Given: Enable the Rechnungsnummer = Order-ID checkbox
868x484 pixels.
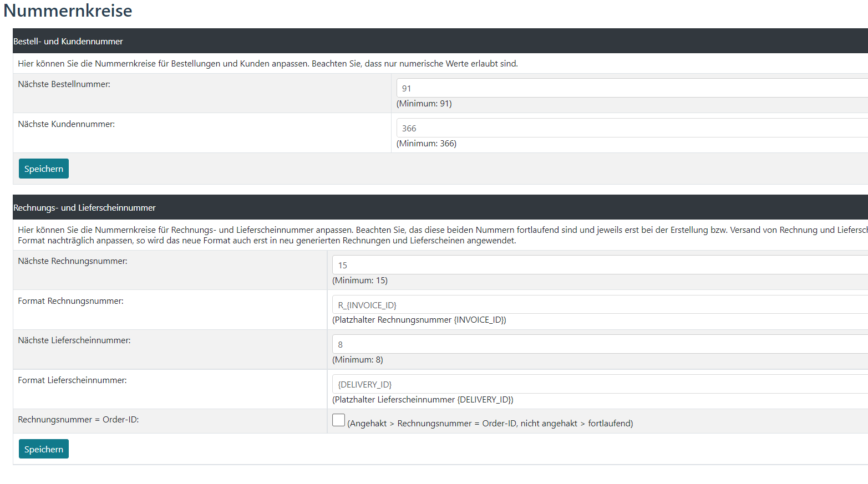Looking at the screenshot, I should click(x=338, y=420).
